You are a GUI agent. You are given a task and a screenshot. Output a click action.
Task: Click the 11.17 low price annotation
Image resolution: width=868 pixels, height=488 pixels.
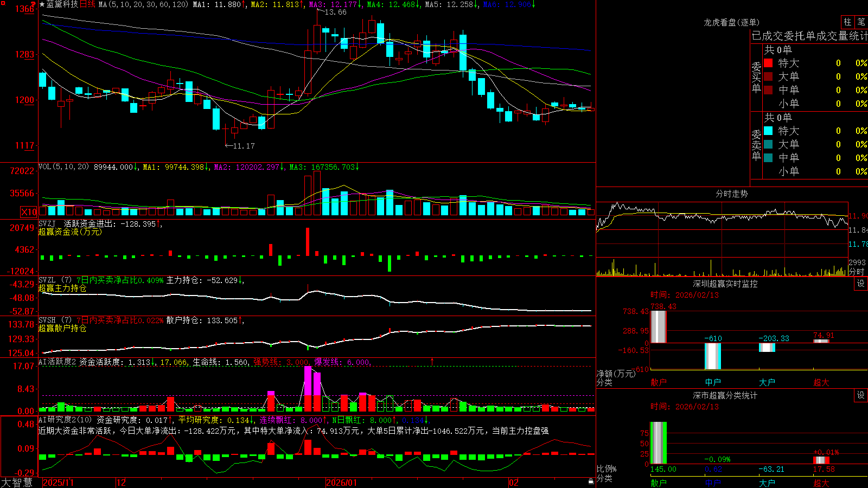pos(244,146)
